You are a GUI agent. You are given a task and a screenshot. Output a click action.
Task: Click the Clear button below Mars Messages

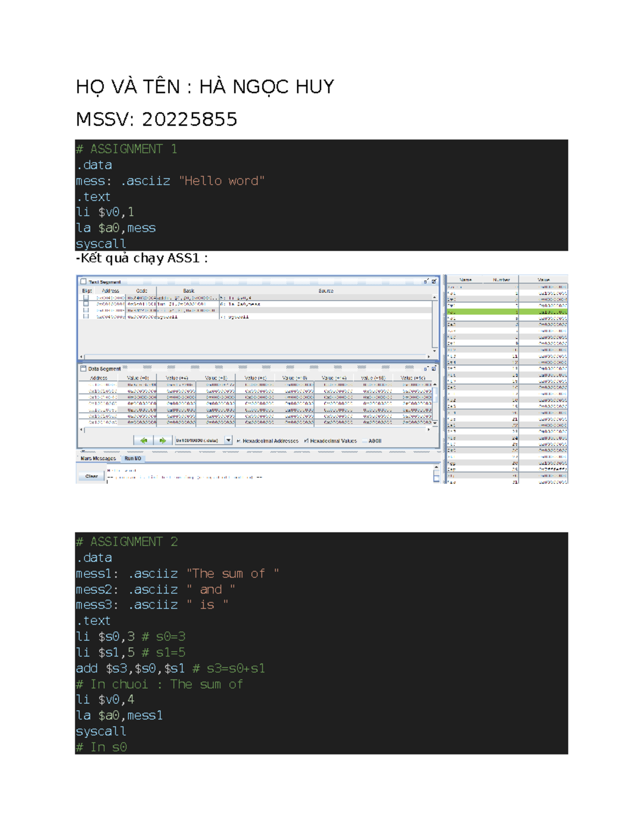(x=91, y=476)
